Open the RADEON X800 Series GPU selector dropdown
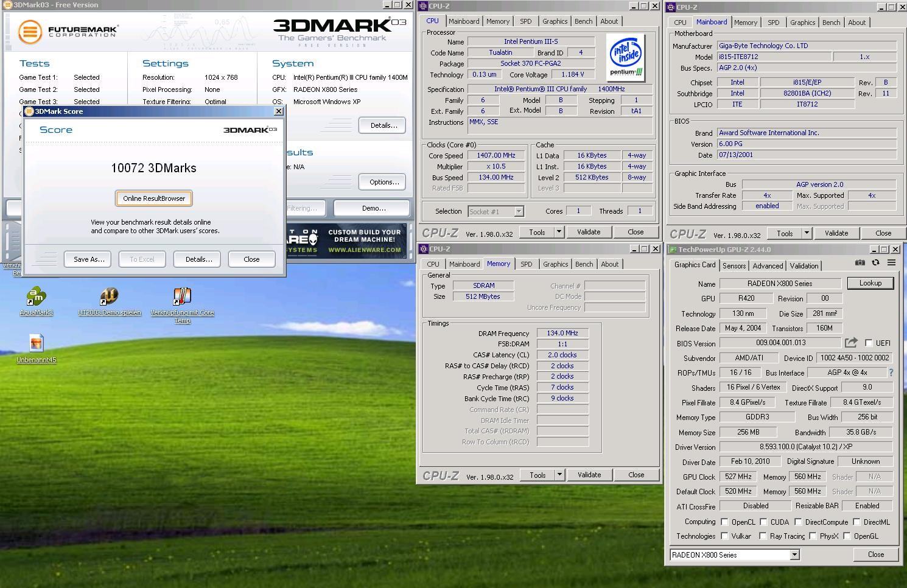This screenshot has height=588, width=907. coord(794,555)
